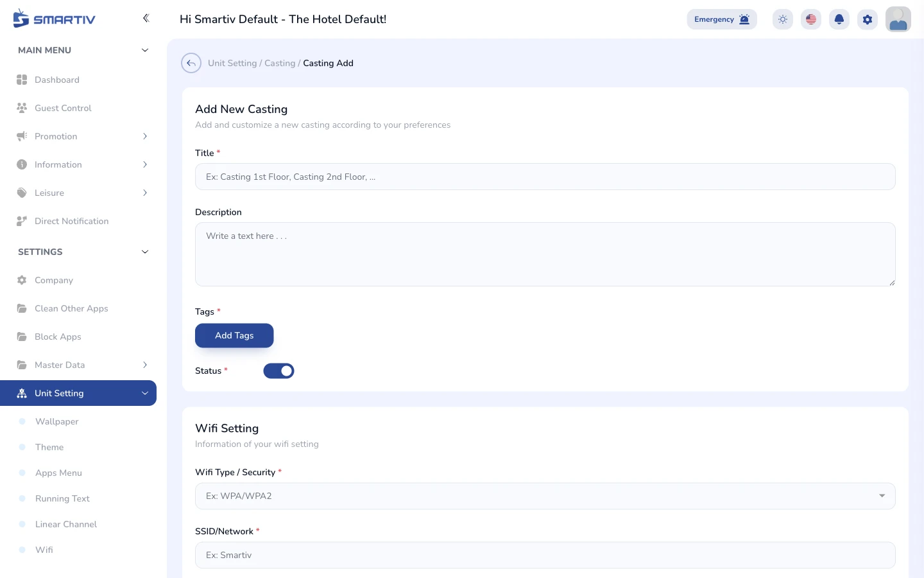Image resolution: width=924 pixels, height=578 pixels.
Task: Click the back arrow beside breadcrumb
Action: pos(191,63)
